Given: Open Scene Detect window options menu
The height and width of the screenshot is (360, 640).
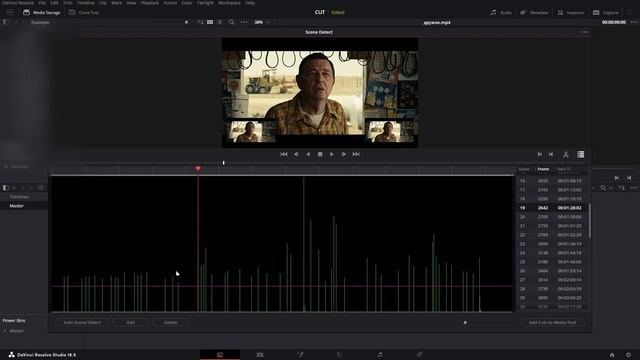Looking at the screenshot, I should point(584,32).
